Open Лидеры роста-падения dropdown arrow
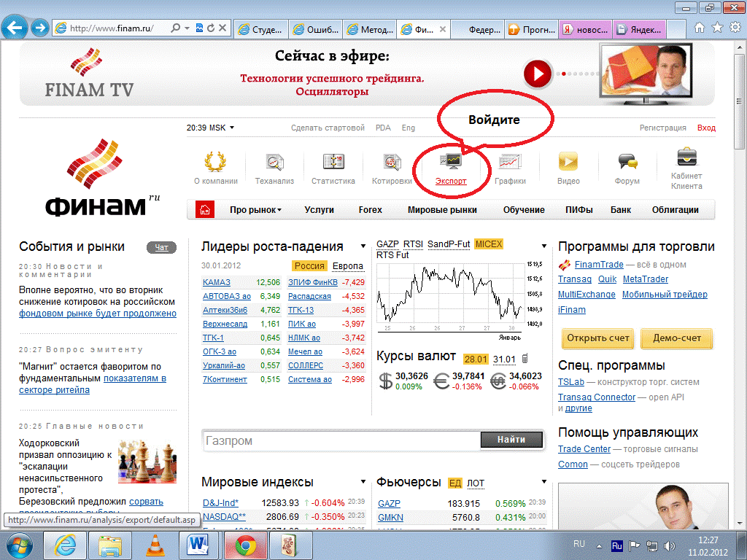This screenshot has width=747, height=560. click(x=363, y=246)
